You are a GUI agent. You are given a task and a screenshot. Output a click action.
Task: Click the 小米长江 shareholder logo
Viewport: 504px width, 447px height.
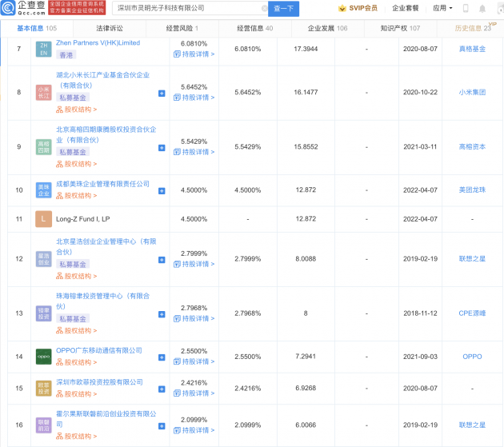point(43,93)
